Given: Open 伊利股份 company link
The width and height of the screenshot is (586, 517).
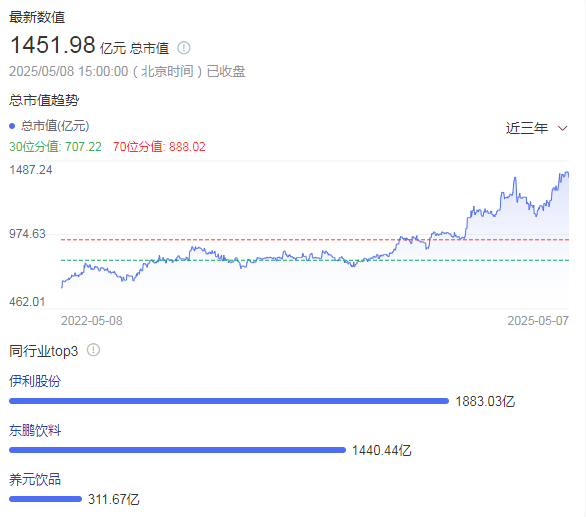Looking at the screenshot, I should tap(35, 381).
